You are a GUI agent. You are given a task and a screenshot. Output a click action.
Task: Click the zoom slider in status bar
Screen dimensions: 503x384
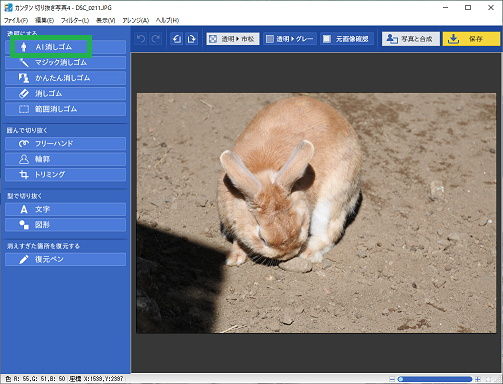(435, 379)
